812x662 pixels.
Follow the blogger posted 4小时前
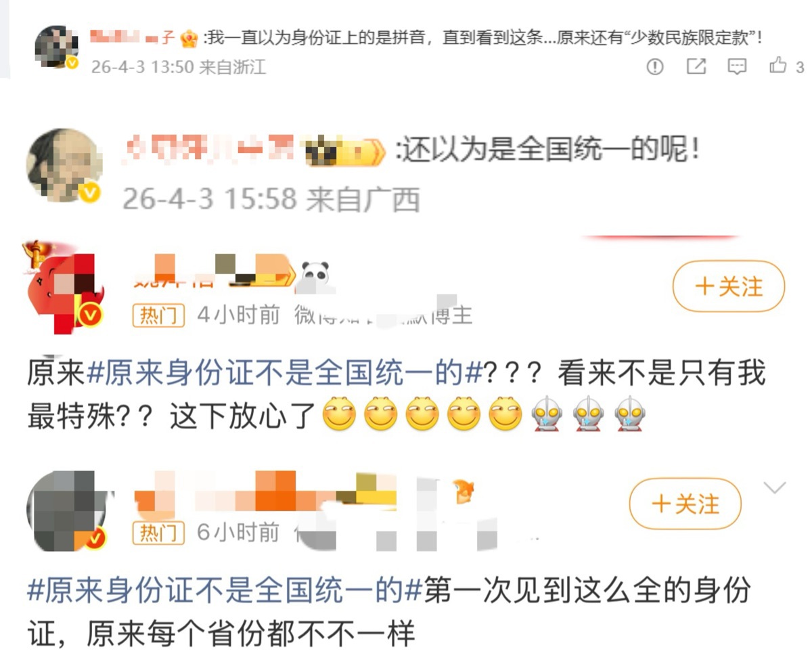(728, 287)
